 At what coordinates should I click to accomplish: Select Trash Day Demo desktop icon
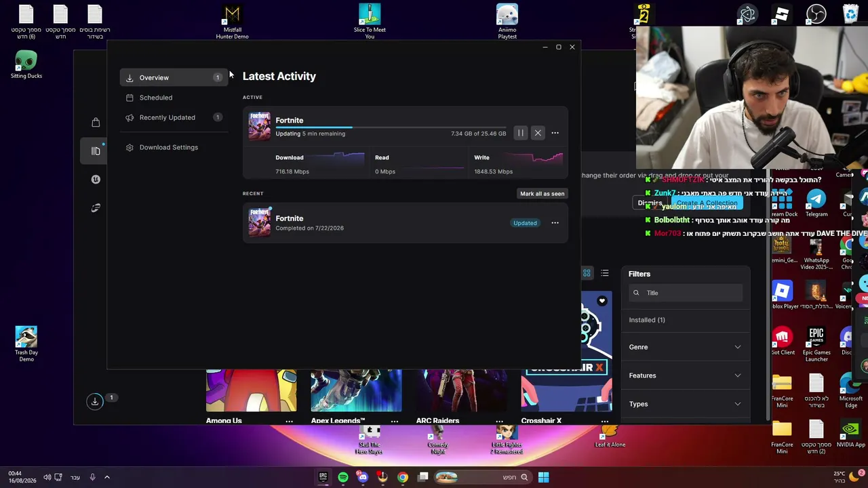click(26, 344)
